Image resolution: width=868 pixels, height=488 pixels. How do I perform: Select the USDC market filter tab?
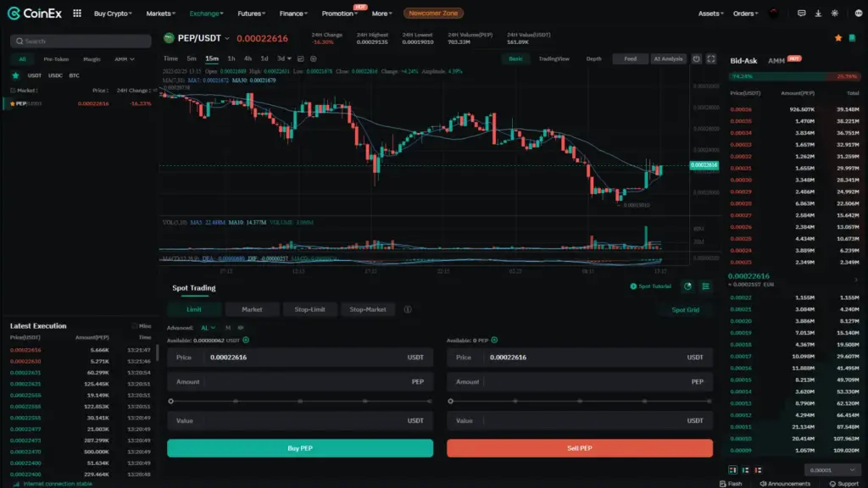55,75
